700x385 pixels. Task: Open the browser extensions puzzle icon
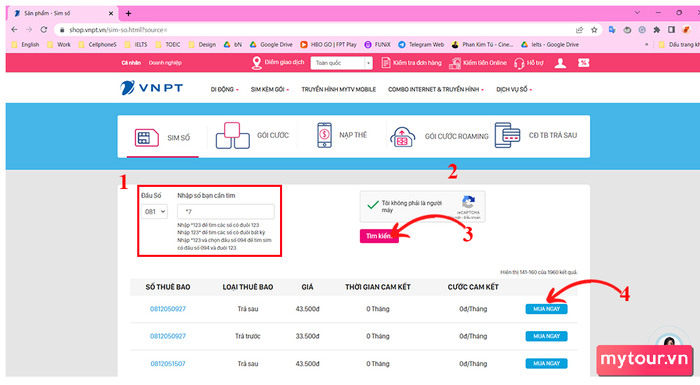point(657,30)
